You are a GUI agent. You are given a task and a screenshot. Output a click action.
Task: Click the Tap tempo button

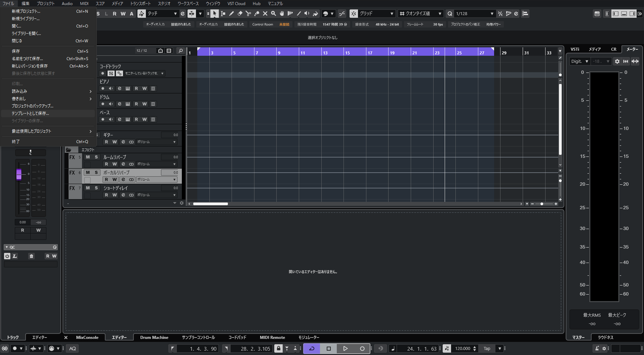click(x=487, y=349)
